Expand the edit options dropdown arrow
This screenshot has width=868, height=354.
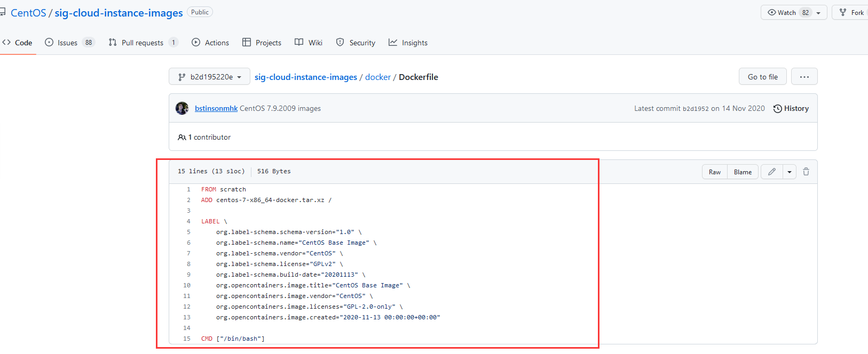pos(790,172)
